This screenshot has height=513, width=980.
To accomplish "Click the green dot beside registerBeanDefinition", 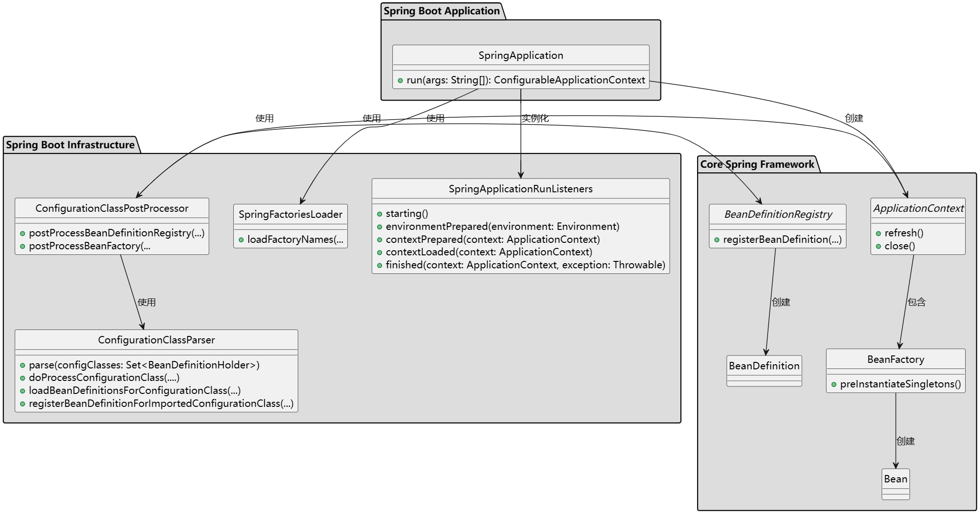I will pos(717,240).
